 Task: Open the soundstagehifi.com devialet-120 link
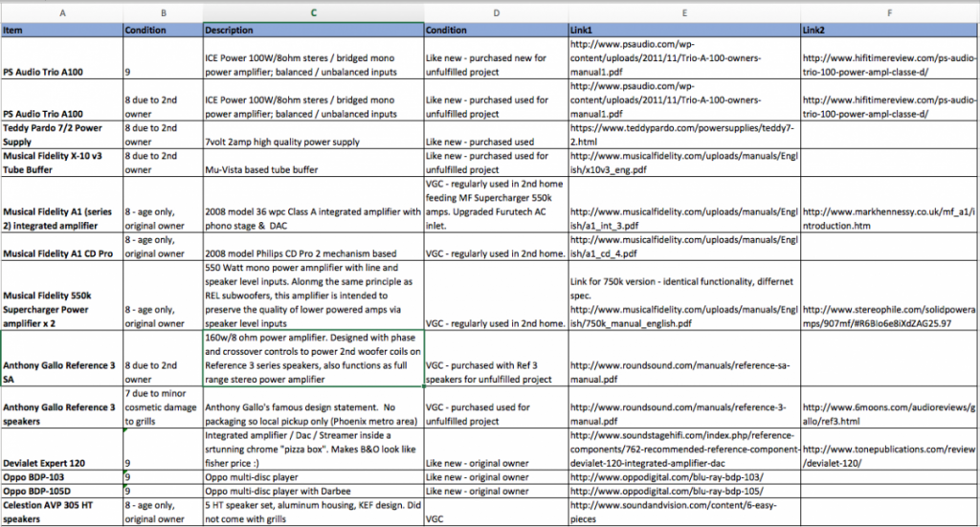pos(684,449)
